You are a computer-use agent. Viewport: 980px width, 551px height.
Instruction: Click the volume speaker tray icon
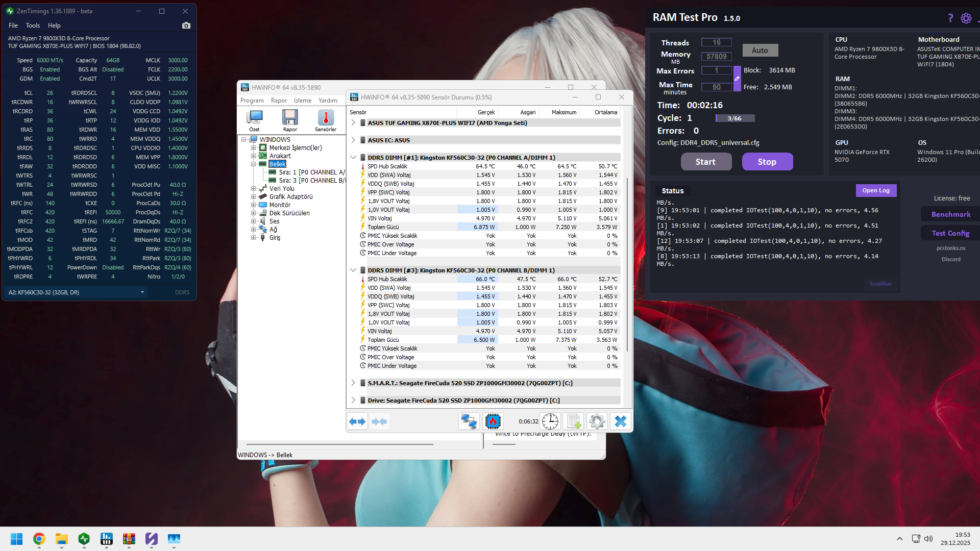928,539
